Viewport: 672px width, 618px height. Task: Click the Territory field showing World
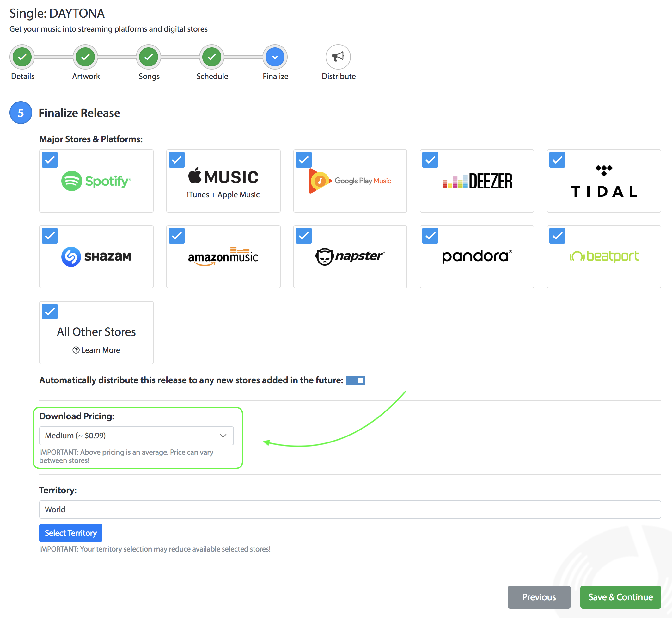350,510
